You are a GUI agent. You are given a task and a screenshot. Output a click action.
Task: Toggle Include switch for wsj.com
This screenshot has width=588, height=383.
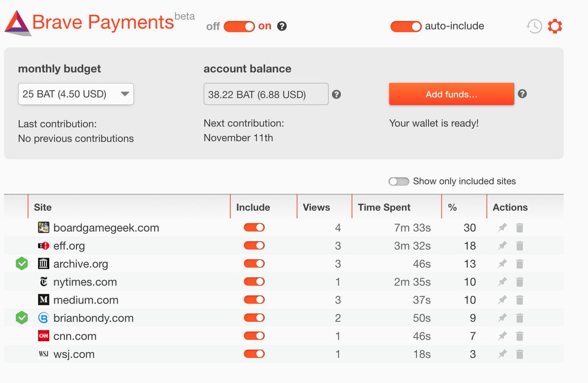tap(254, 354)
